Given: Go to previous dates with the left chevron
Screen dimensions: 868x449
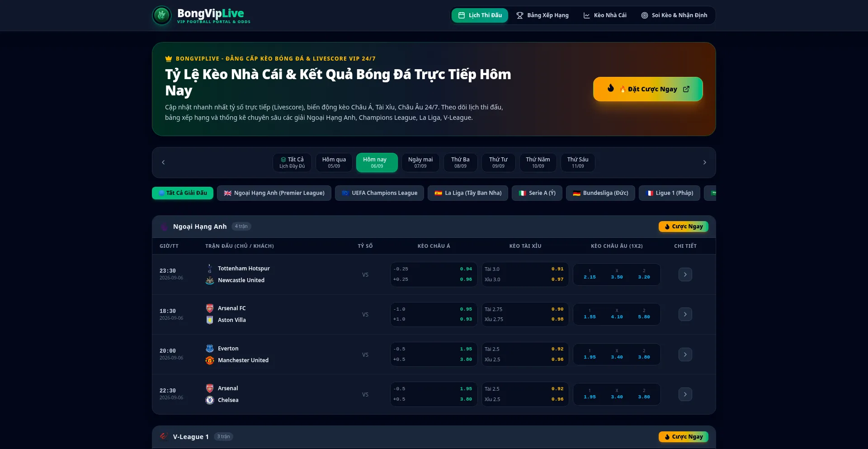Looking at the screenshot, I should pos(163,162).
